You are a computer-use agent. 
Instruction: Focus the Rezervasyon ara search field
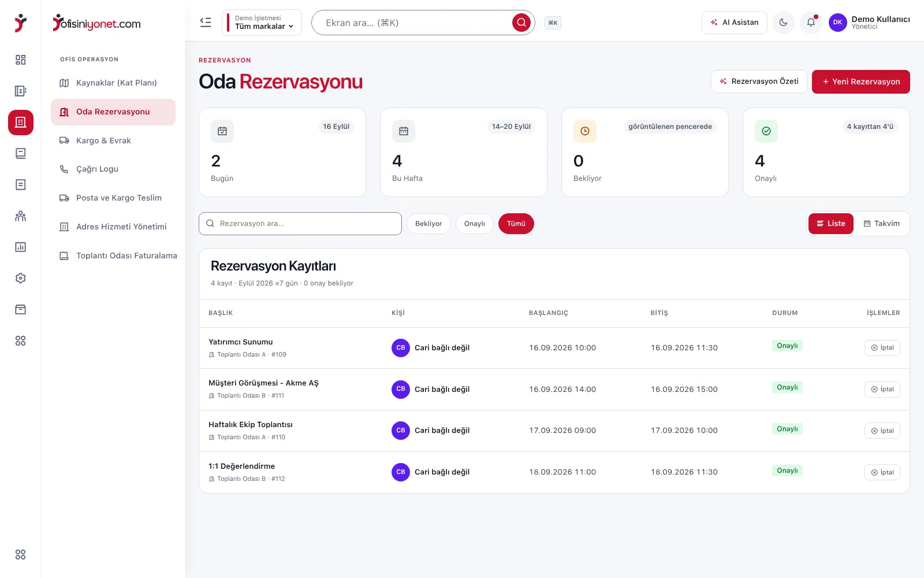300,224
